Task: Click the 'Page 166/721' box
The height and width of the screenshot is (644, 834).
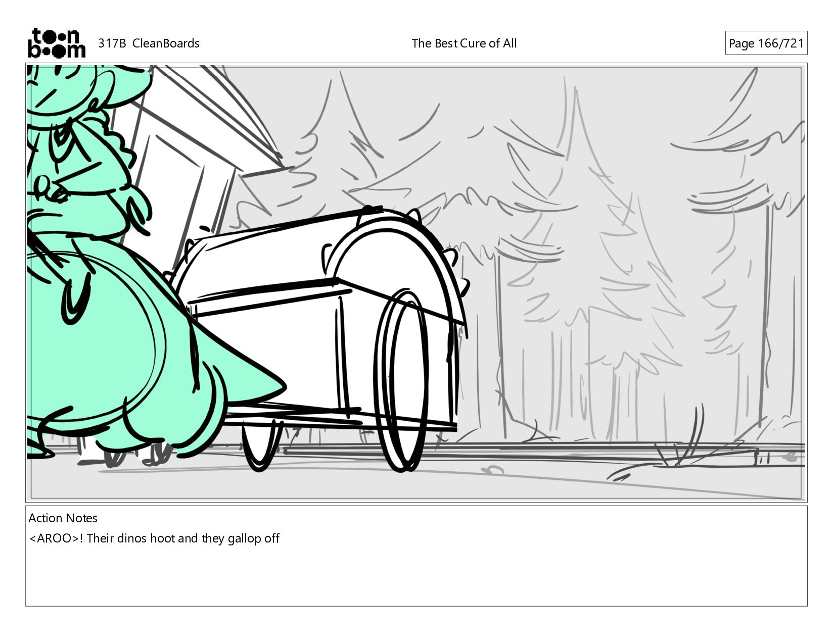Action: 766,43
